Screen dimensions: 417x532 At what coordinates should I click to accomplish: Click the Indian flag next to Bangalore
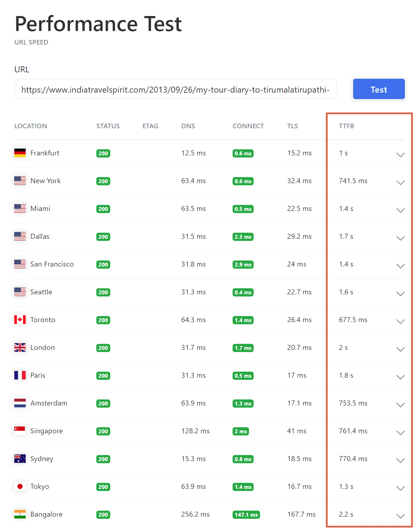[20, 514]
